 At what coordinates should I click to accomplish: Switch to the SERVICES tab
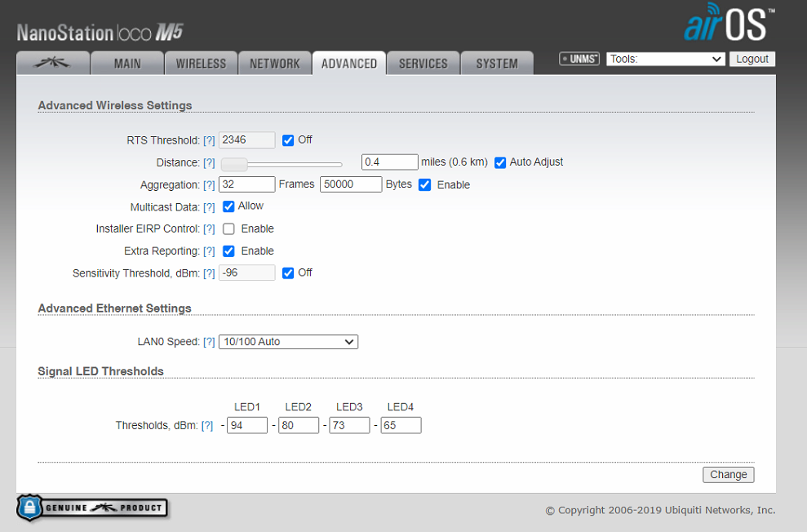point(423,64)
